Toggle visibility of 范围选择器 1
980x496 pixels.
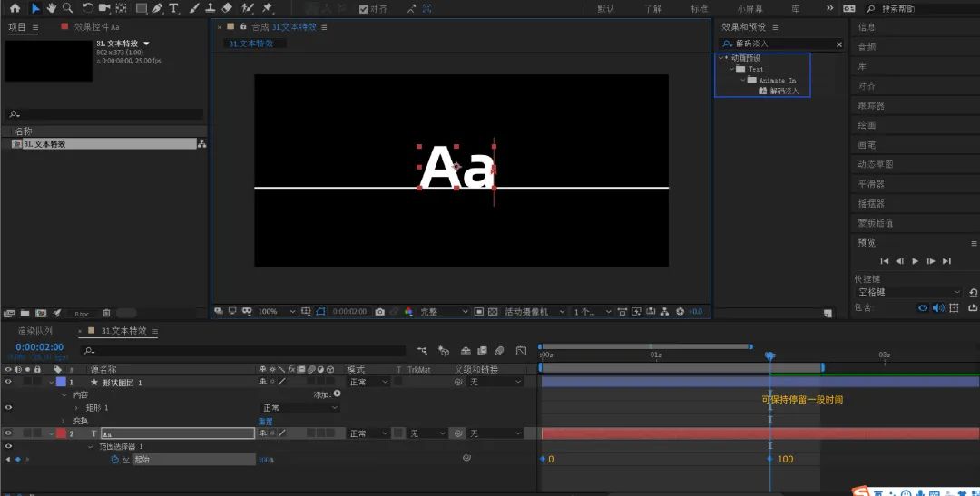click(8, 446)
